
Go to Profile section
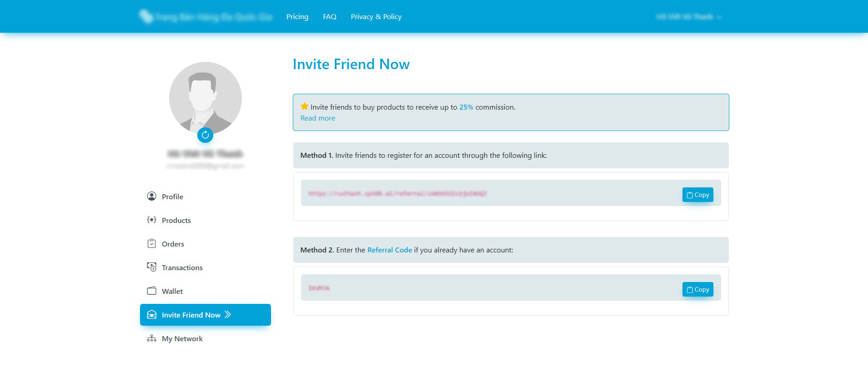(206, 197)
